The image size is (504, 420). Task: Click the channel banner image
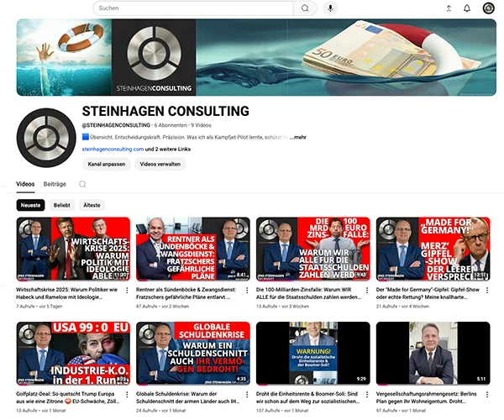click(256, 57)
